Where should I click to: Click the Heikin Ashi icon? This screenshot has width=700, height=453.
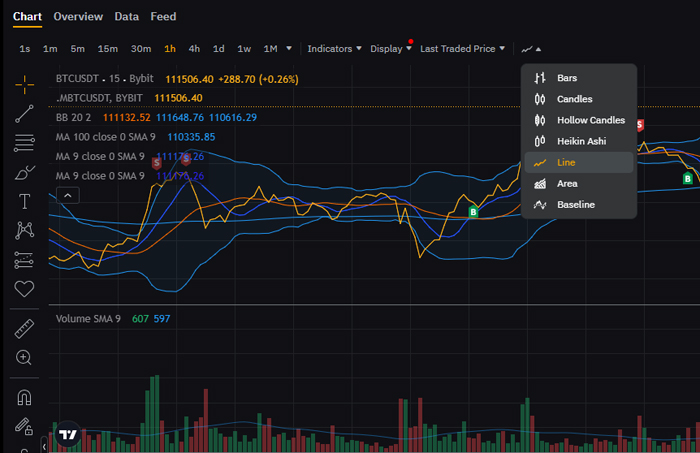(540, 141)
